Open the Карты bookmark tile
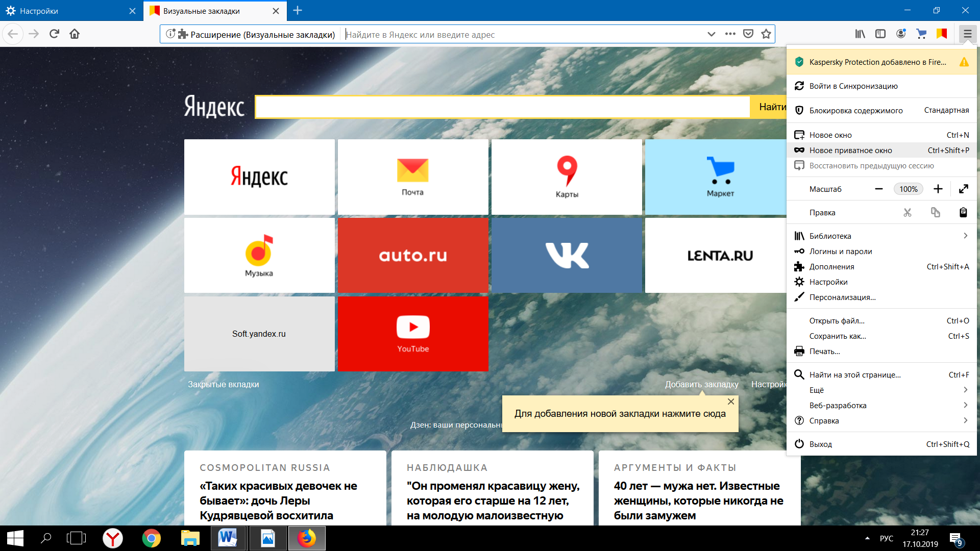Screen dimensions: 980x551 [x=567, y=177]
